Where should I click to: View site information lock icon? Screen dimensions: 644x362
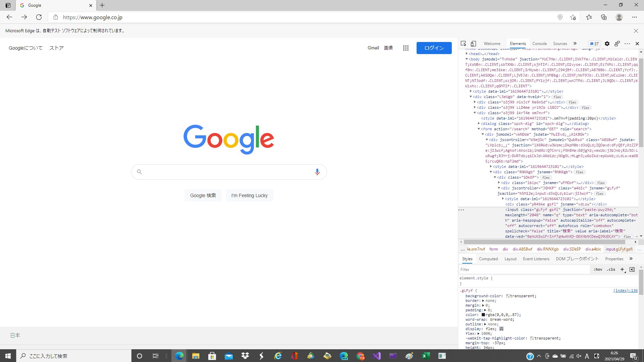point(56,17)
